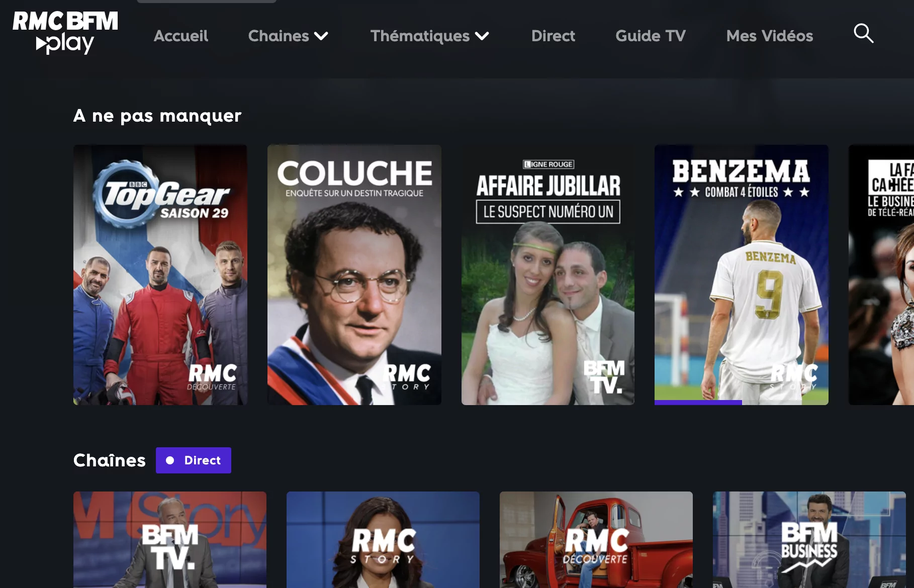Open the Coluche documentary poster
This screenshot has width=914, height=588.
pos(354,275)
